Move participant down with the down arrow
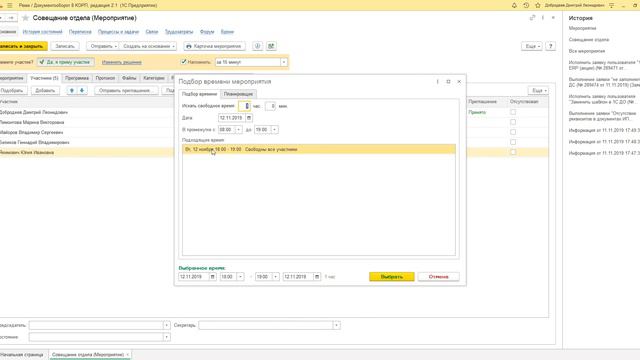 [82, 90]
